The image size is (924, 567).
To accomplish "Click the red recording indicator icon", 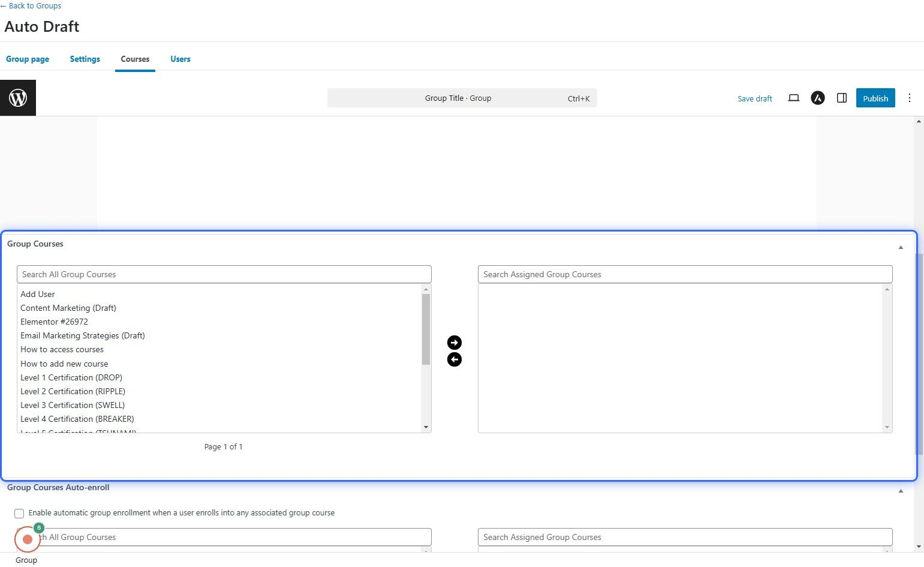I will tap(27, 539).
